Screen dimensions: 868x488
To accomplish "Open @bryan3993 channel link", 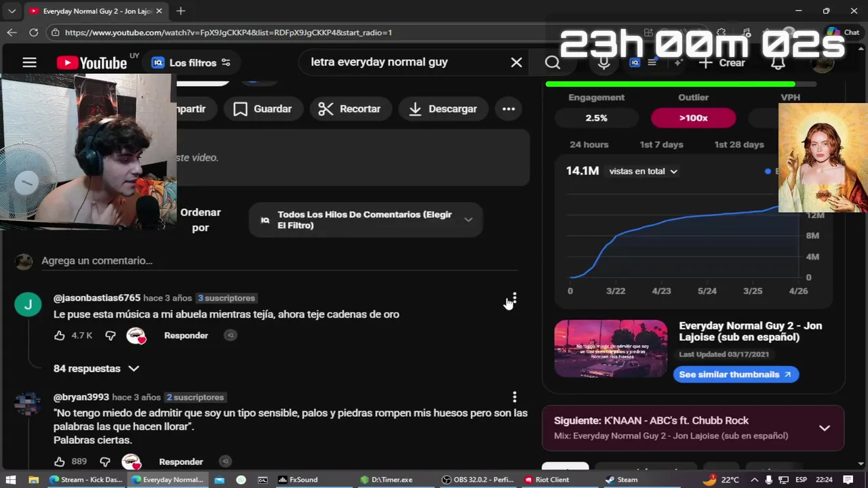I will point(81,397).
